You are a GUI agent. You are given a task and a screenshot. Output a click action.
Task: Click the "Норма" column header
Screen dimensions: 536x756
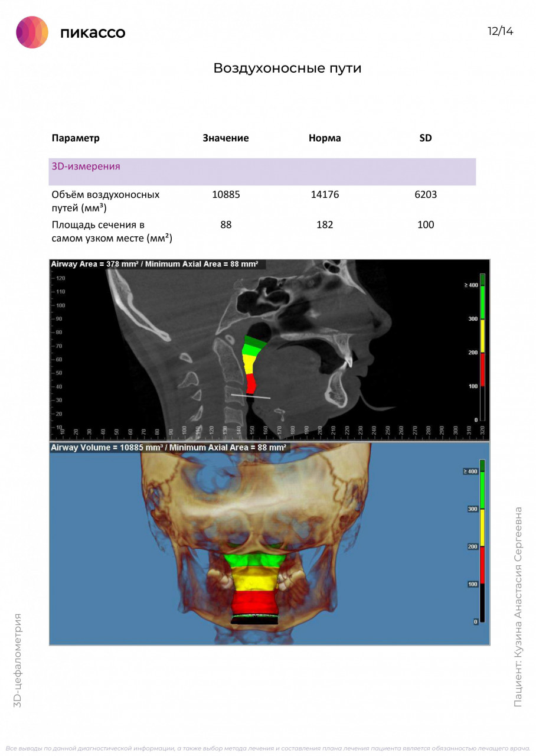coord(325,138)
